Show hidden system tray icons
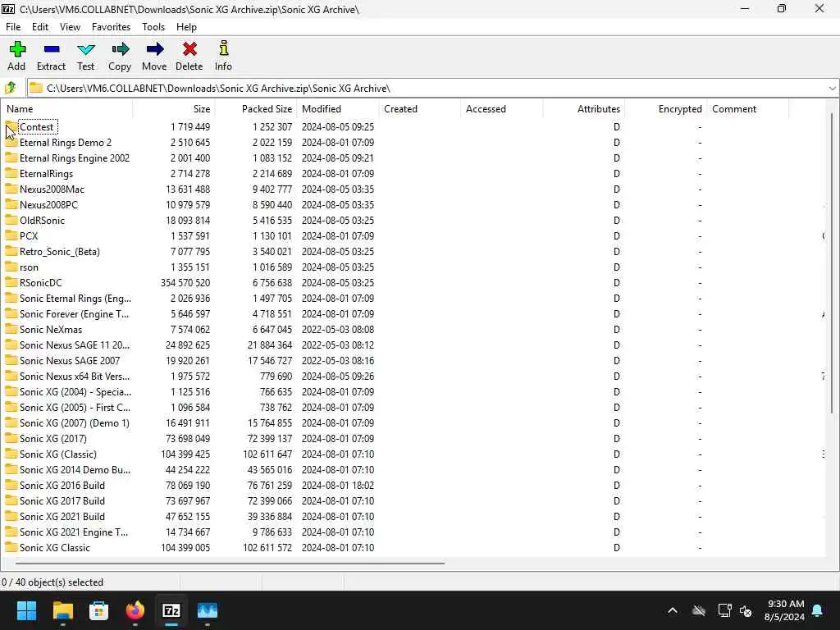The image size is (840, 630). pyautogui.click(x=673, y=610)
